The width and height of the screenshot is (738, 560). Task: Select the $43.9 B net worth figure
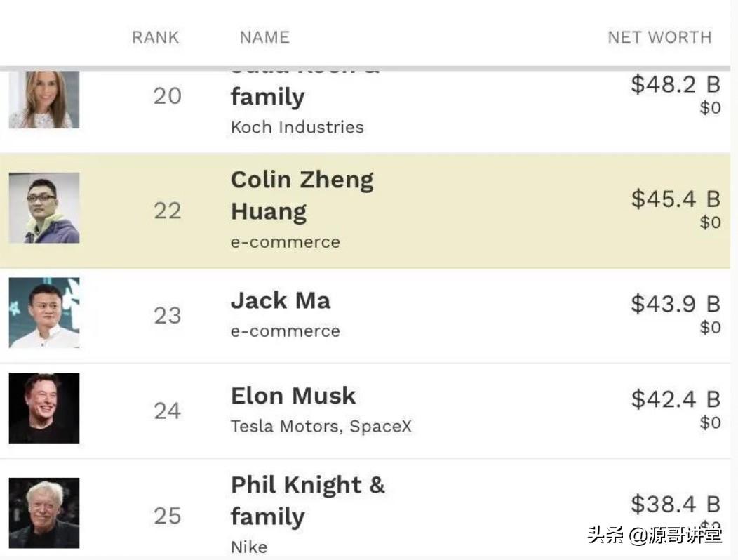tap(676, 304)
